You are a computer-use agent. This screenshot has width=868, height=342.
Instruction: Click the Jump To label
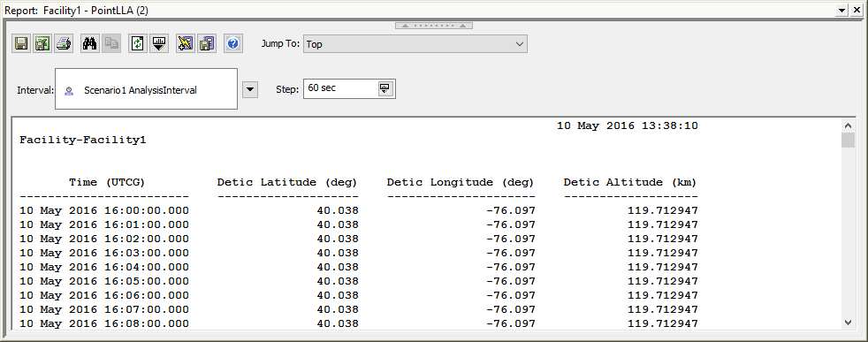coord(281,44)
